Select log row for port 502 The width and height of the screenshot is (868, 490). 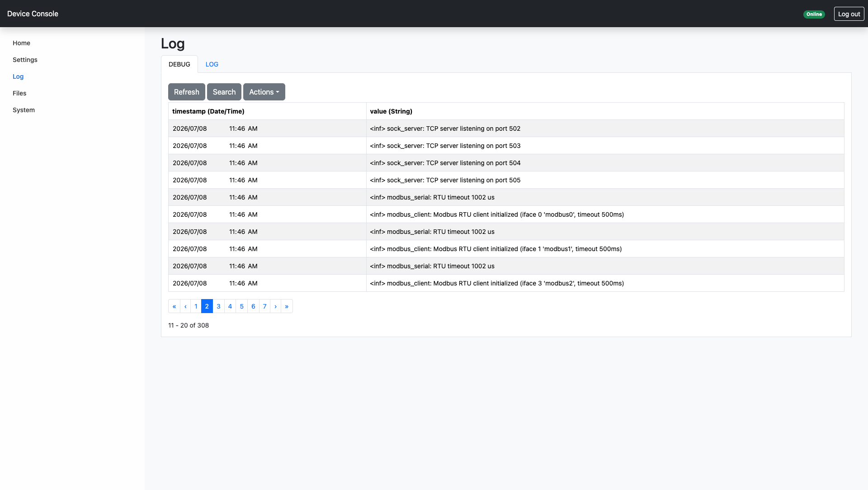[x=506, y=128]
